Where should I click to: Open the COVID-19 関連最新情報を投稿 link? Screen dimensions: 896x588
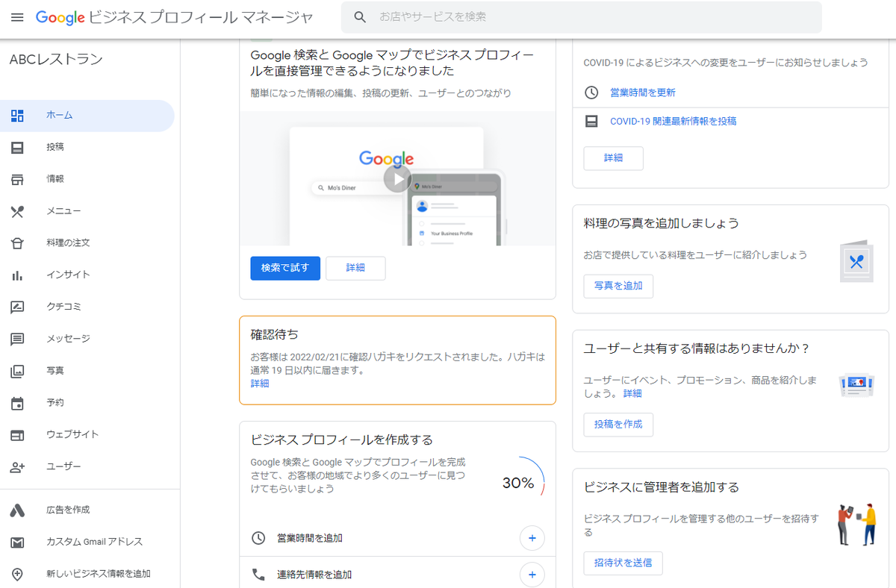pos(673,121)
